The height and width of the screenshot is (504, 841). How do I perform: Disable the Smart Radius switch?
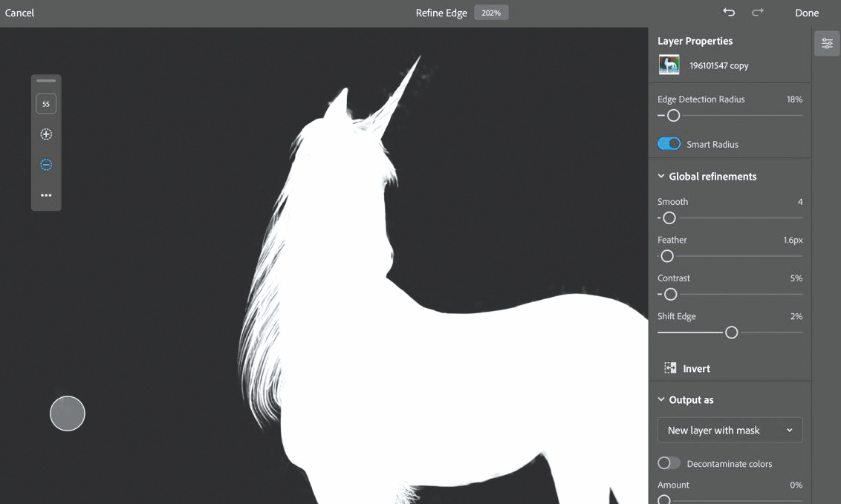[669, 144]
